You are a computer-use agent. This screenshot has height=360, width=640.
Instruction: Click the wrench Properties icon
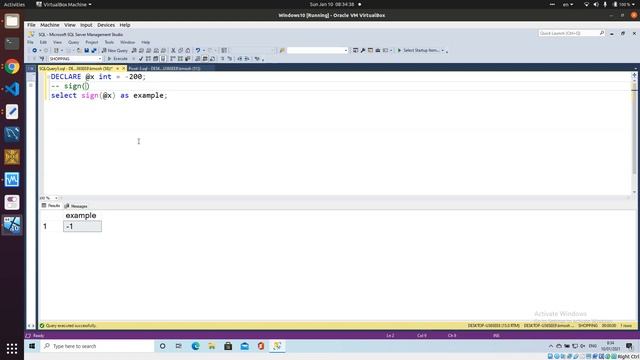(x=363, y=50)
